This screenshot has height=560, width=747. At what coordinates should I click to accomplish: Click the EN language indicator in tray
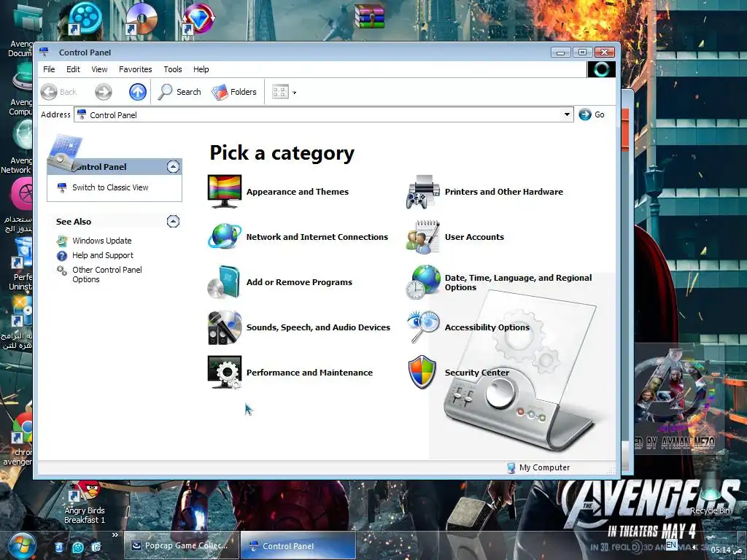(x=671, y=545)
